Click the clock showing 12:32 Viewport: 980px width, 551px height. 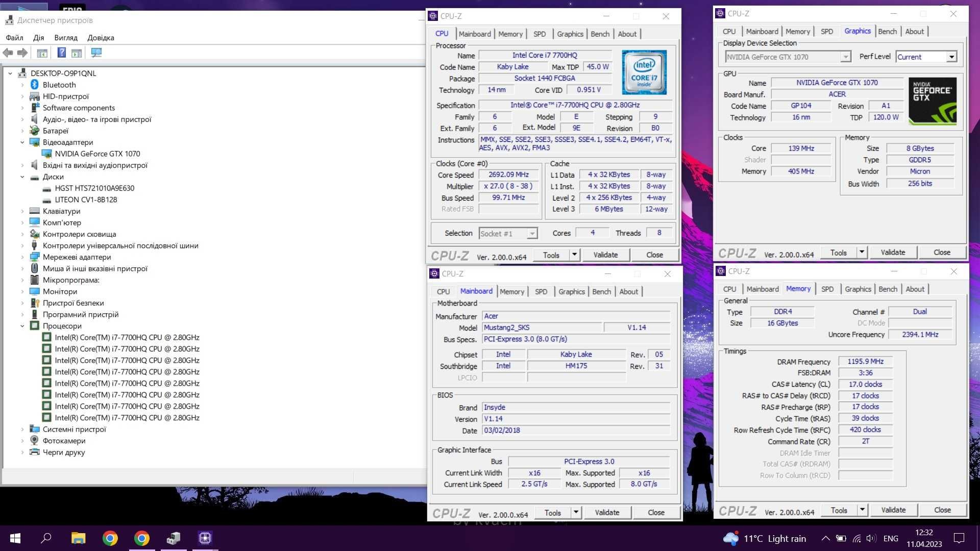[x=924, y=532]
